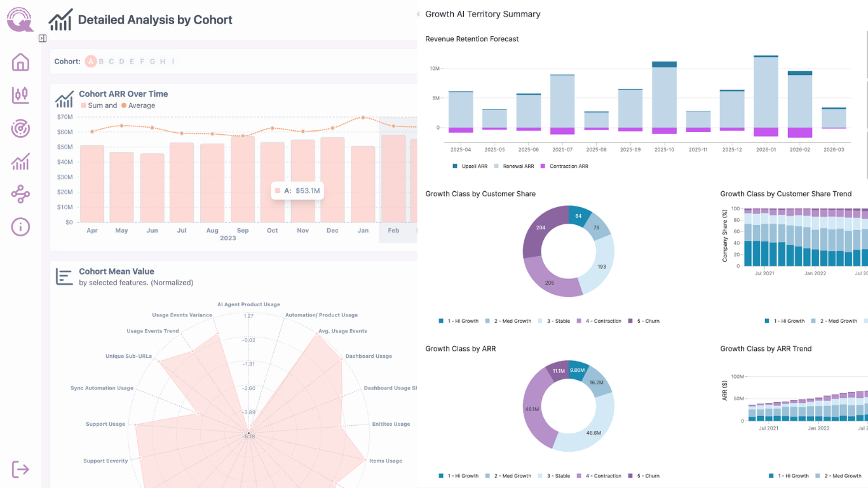Viewport: 868px width, 488px height.
Task: Select cohort B
Action: tap(101, 62)
